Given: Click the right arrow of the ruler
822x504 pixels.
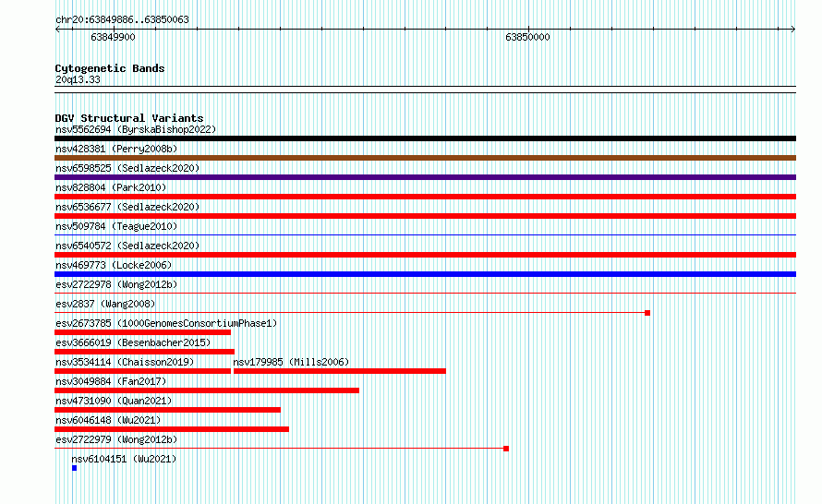Looking at the screenshot, I should (x=793, y=30).
